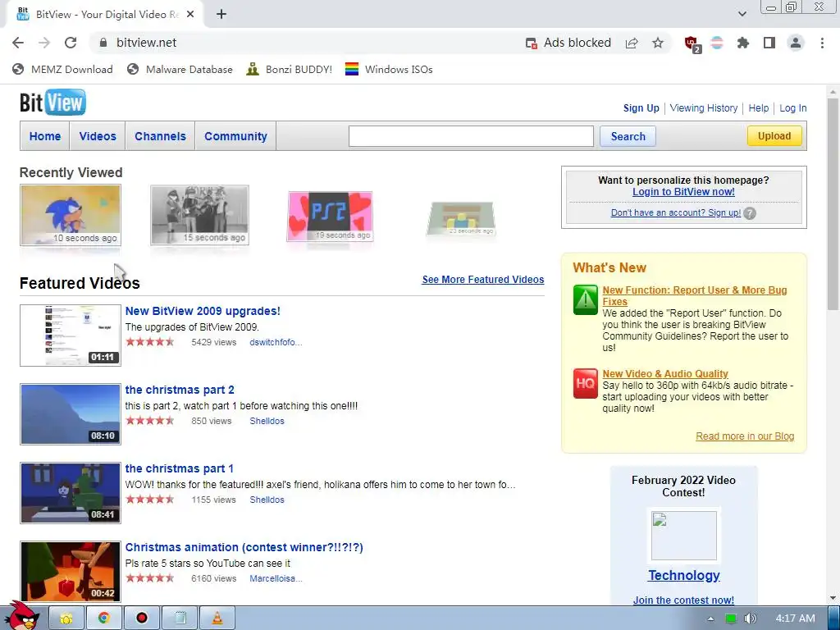
Task: Click the red HQ icon
Action: click(x=585, y=384)
